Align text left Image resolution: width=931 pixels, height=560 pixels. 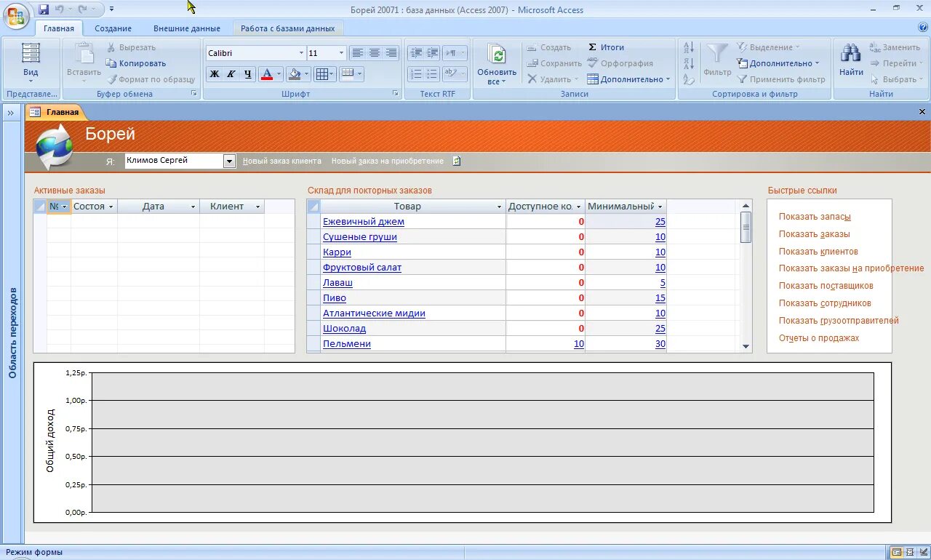[x=357, y=53]
